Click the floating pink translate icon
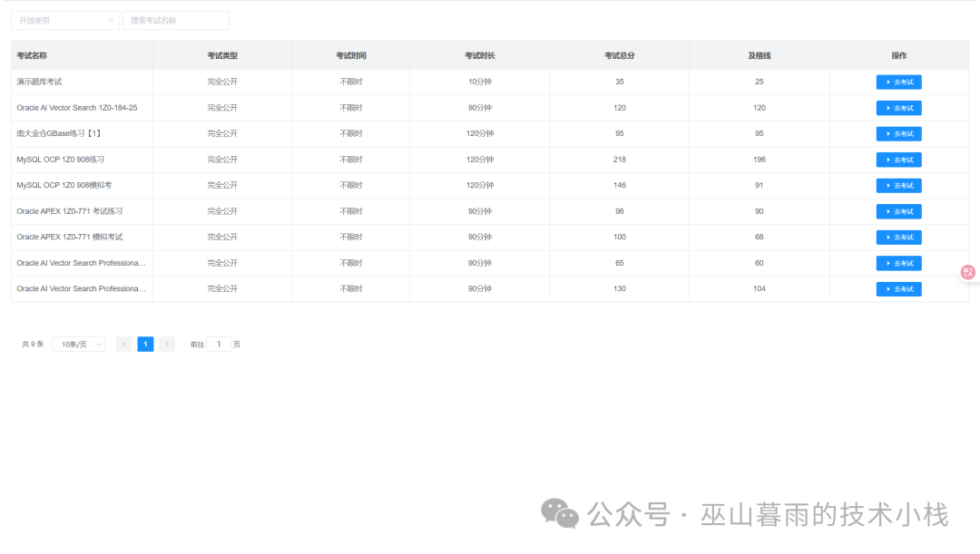 968,272
